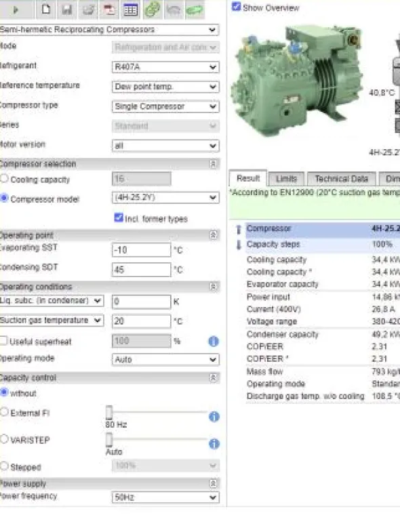This screenshot has width=400, height=532.
Task: Open the Dew point temp. dropdown
Action: pyautogui.click(x=165, y=87)
